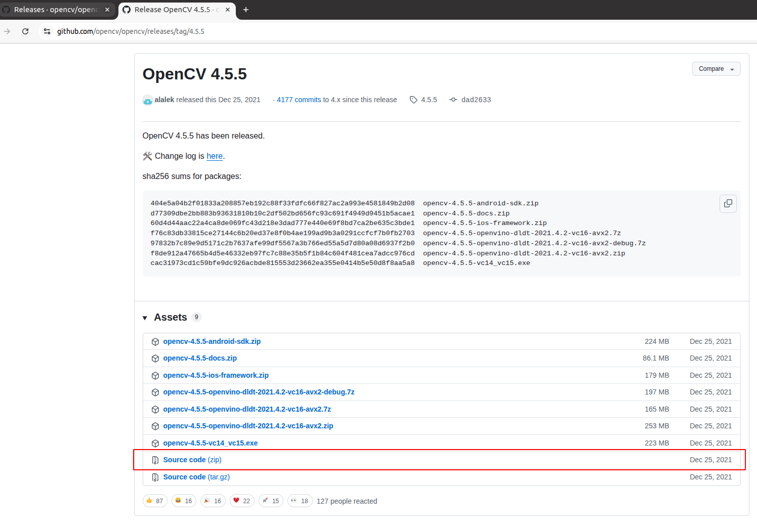Click the package icon beside opencv-4.5.5-docs.zip
This screenshot has height=532, width=757.
[x=155, y=359]
